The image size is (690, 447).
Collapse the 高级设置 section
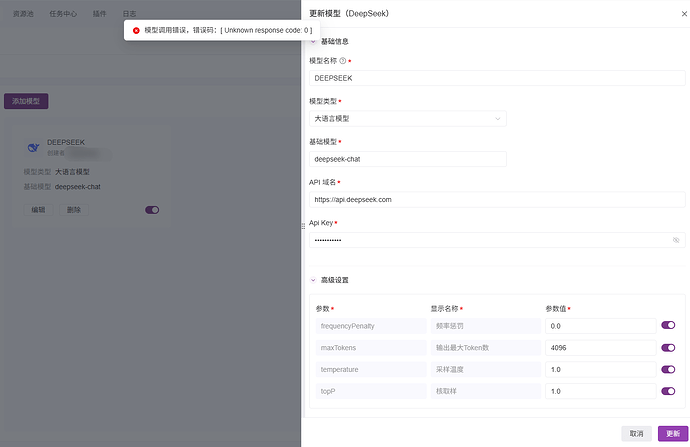click(313, 280)
